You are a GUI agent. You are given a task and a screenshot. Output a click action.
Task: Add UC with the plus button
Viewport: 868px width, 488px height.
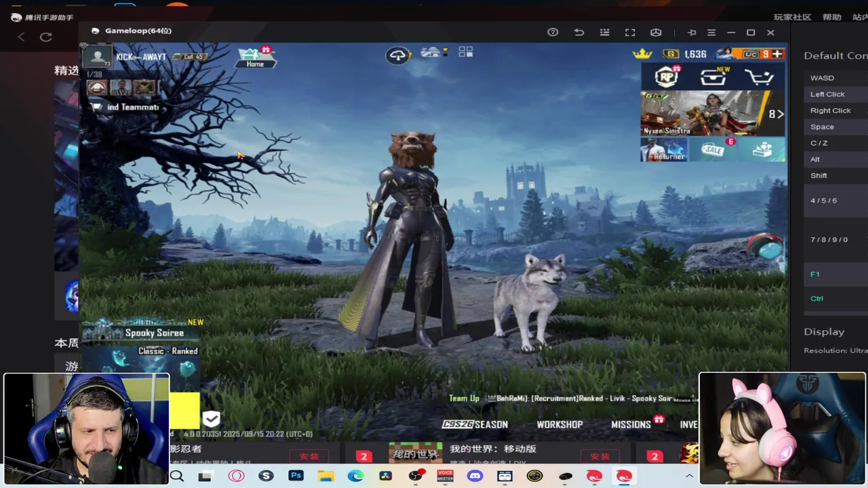coord(777,54)
